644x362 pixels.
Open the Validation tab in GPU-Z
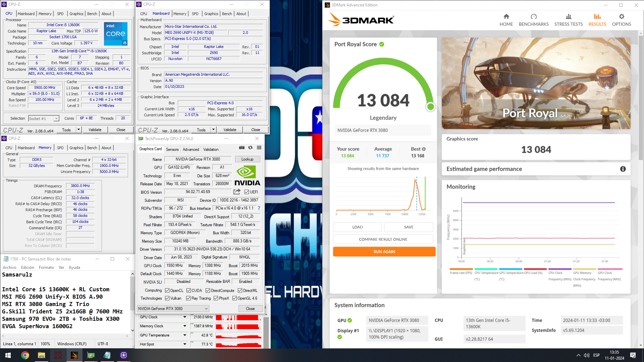point(211,149)
